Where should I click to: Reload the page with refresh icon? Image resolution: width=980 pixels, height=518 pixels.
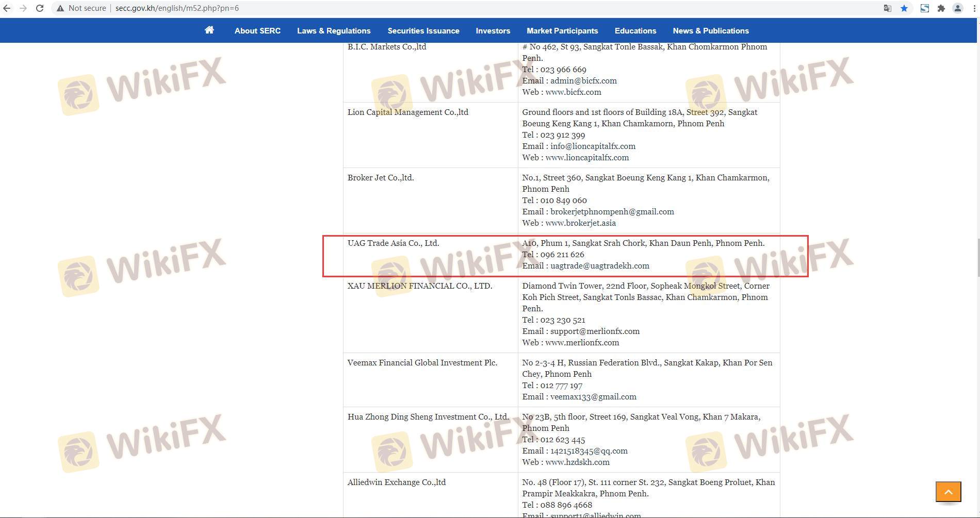pos(40,8)
